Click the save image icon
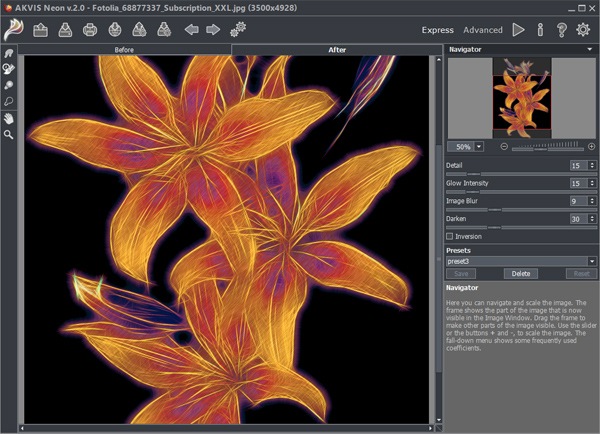Image resolution: width=600 pixels, height=434 pixels. click(66, 29)
